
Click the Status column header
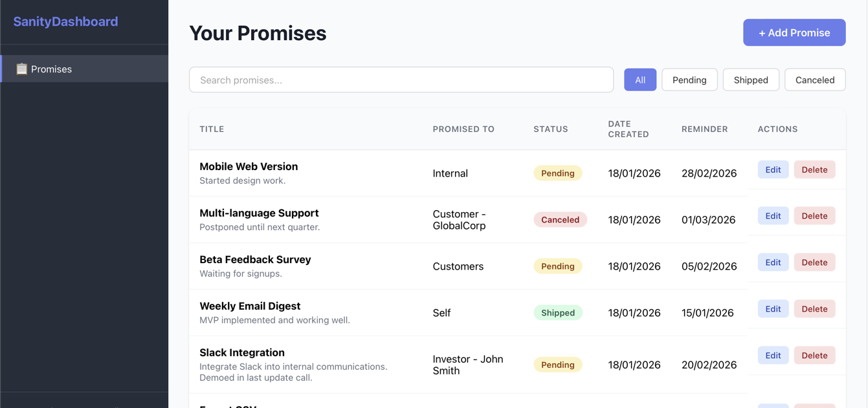click(x=551, y=129)
